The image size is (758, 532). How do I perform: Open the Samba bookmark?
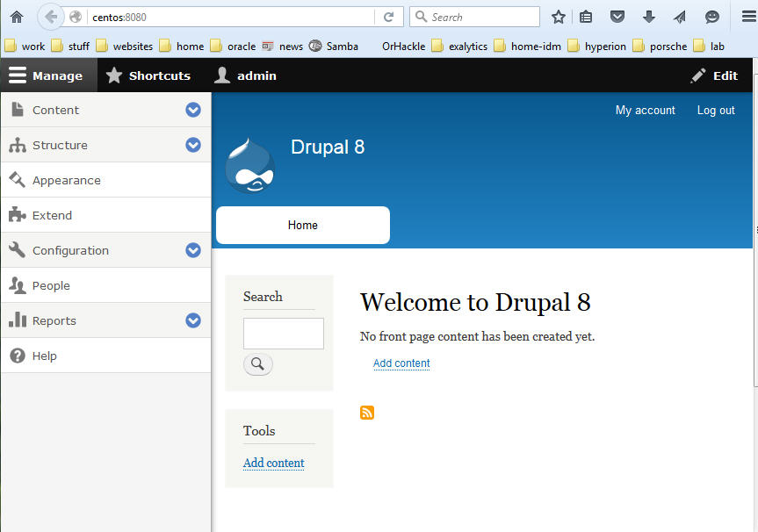(334, 47)
